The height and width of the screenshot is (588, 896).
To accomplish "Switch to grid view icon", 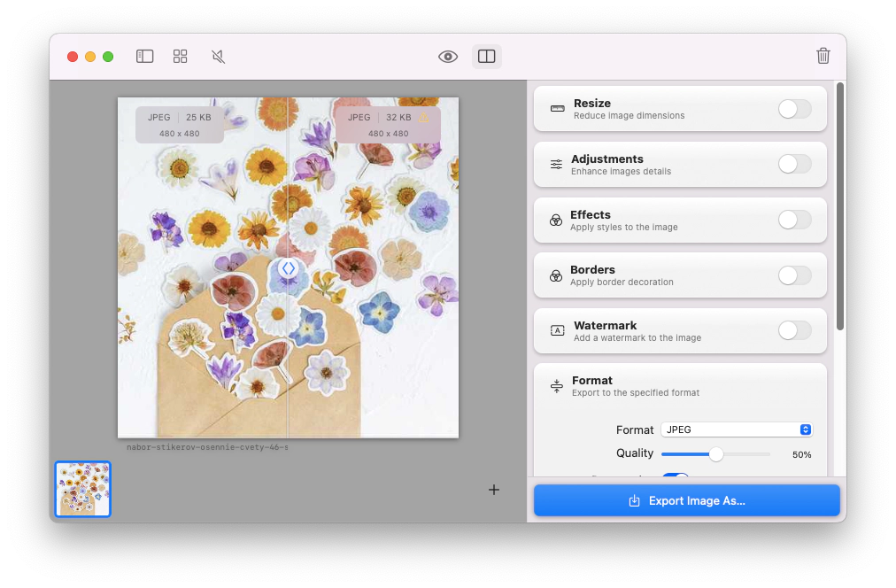I will click(181, 57).
